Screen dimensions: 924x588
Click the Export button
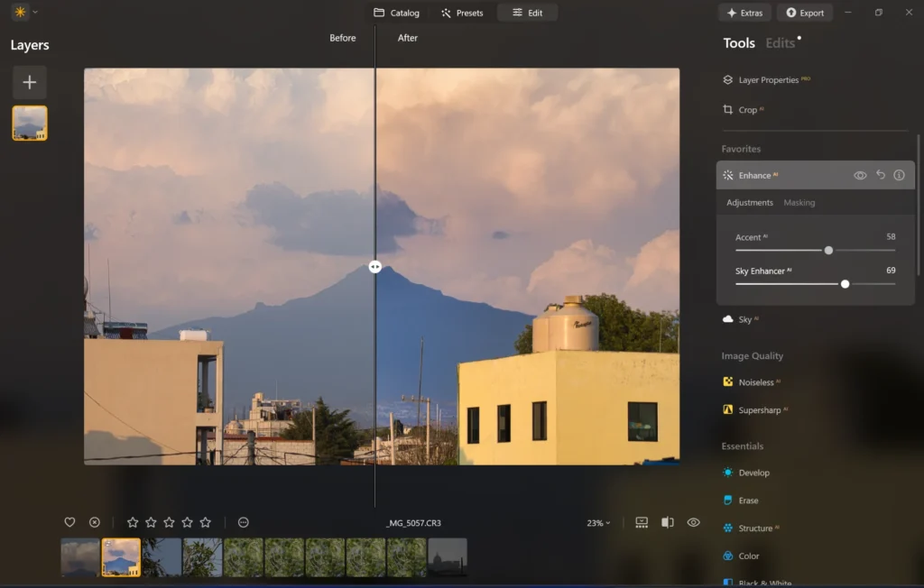pos(804,13)
